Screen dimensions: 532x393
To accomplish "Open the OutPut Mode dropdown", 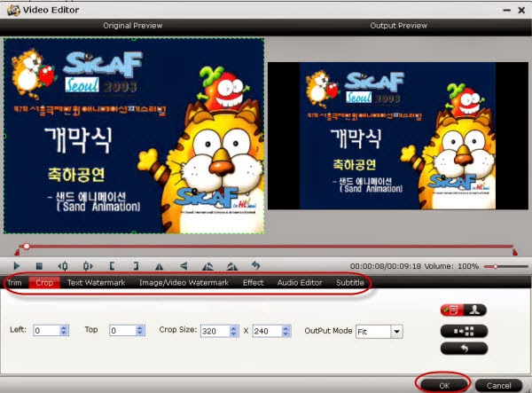I will [x=396, y=332].
